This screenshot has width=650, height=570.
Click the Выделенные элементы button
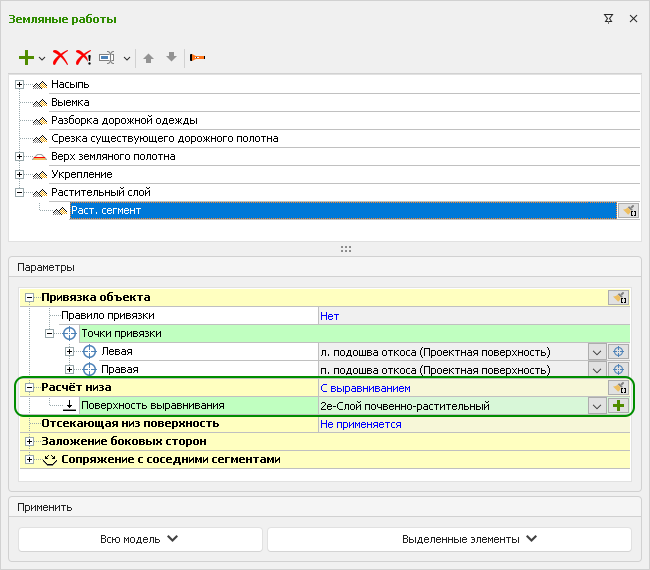tap(449, 539)
